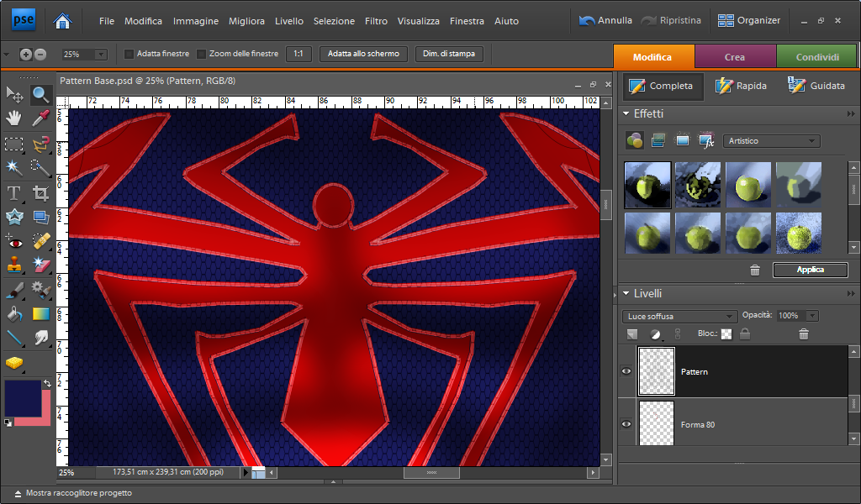This screenshot has height=504, width=861.
Task: Hide the Forma 80 layer
Action: 626,424
